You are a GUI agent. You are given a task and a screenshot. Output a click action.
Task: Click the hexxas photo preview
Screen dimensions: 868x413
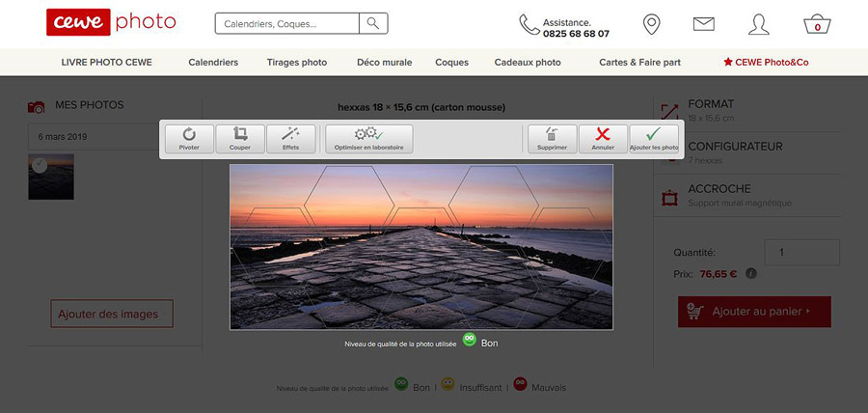click(x=421, y=247)
